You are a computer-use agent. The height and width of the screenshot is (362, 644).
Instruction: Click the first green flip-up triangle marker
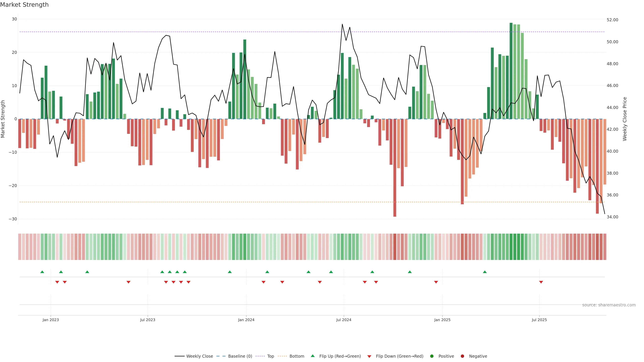[x=42, y=272]
